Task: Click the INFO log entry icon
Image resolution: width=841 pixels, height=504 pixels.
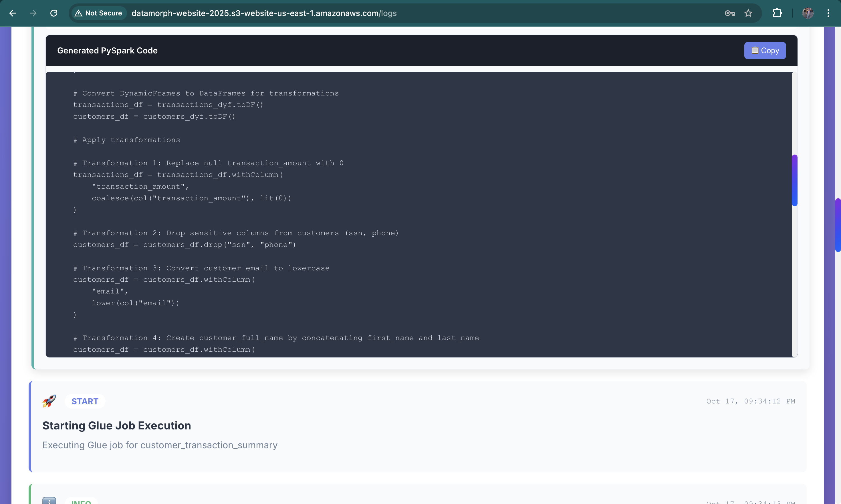Action: [x=49, y=501]
